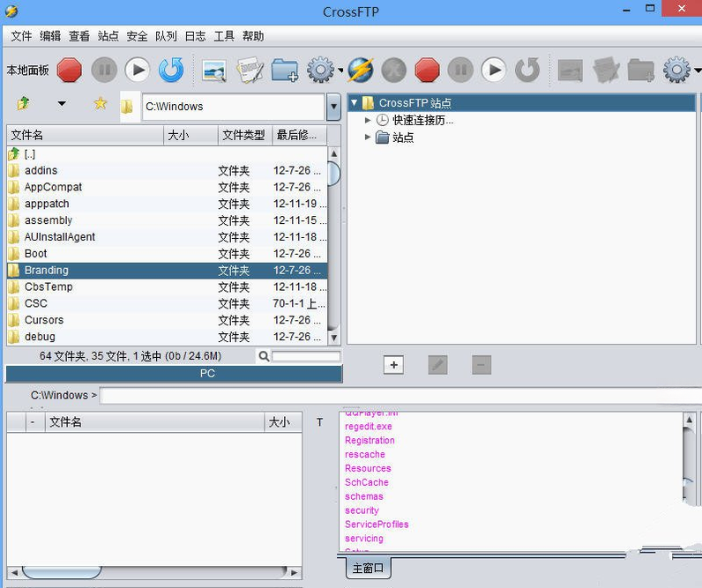Screen dimensions: 702x588
Task: Go up one directory with green arrow icon
Action: 23,104
